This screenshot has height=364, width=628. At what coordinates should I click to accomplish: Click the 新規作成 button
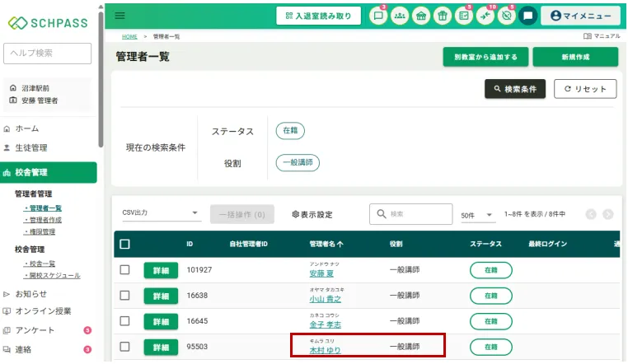[575, 57]
